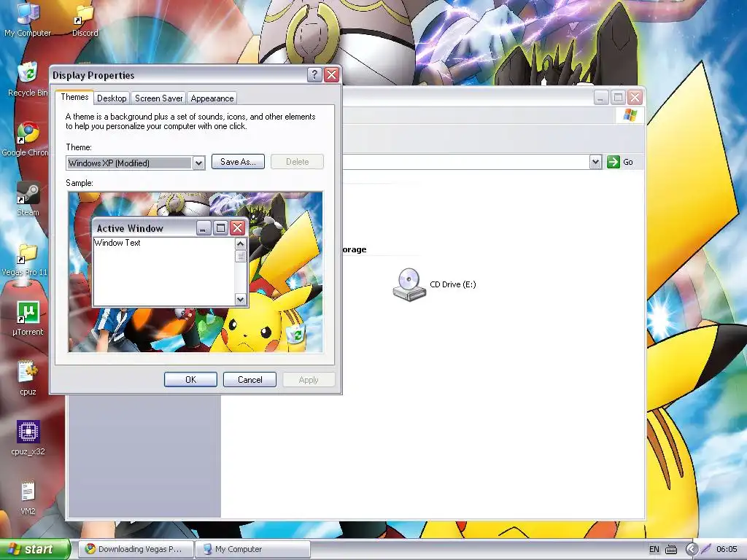Switch to the Appearance tab

coord(212,98)
